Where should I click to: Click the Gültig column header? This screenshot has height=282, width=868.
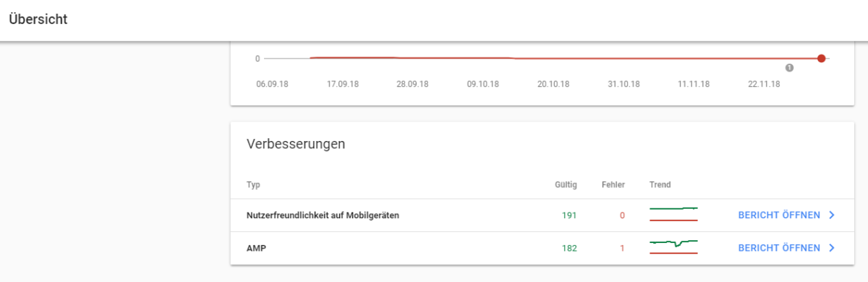(566, 185)
